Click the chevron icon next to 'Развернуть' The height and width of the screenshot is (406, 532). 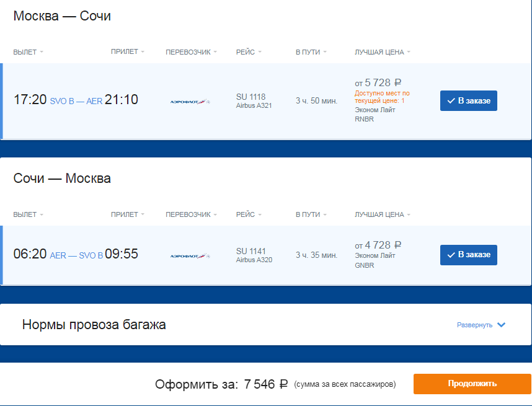[502, 325]
